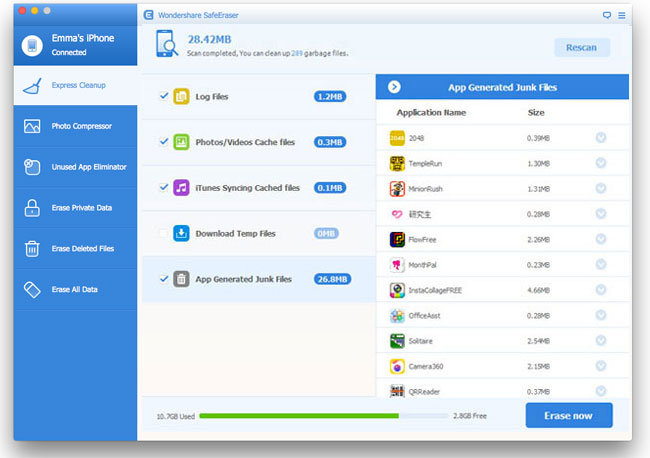Toggle the check circle for FlowFree
Screen dimensions: 650x458
601,239
